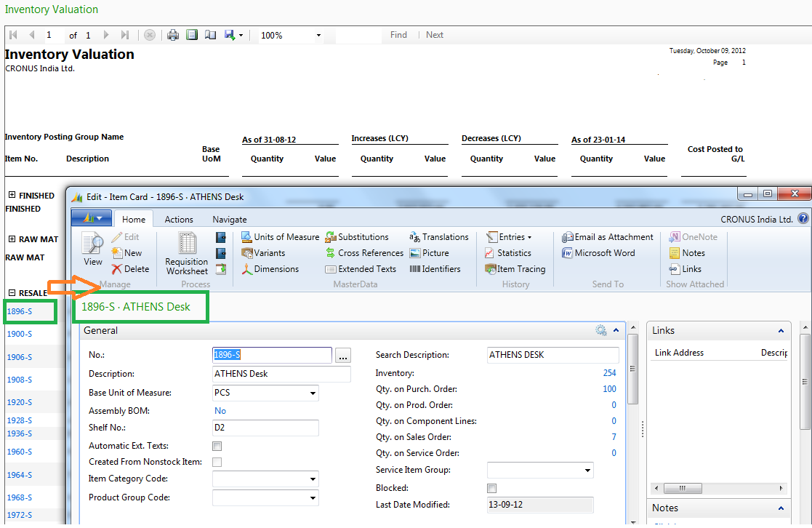
Task: Open Item Tracing
Action: (515, 269)
